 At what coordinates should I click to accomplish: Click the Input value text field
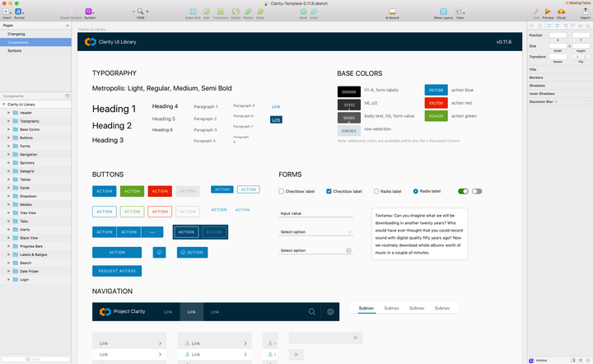coord(315,213)
